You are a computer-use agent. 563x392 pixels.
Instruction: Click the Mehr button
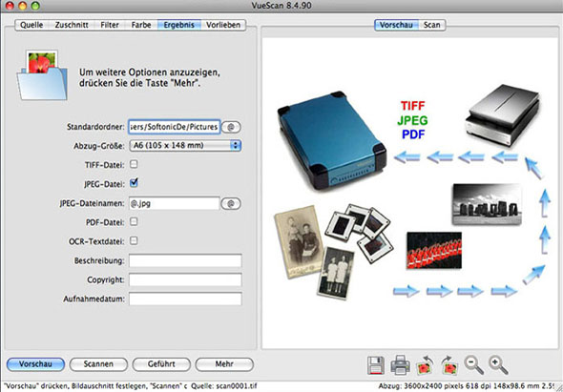coord(224,364)
